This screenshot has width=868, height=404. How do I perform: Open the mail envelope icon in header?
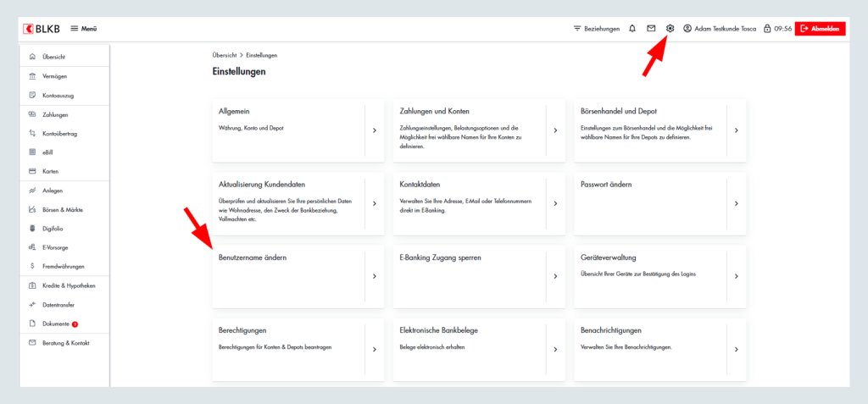pos(651,29)
